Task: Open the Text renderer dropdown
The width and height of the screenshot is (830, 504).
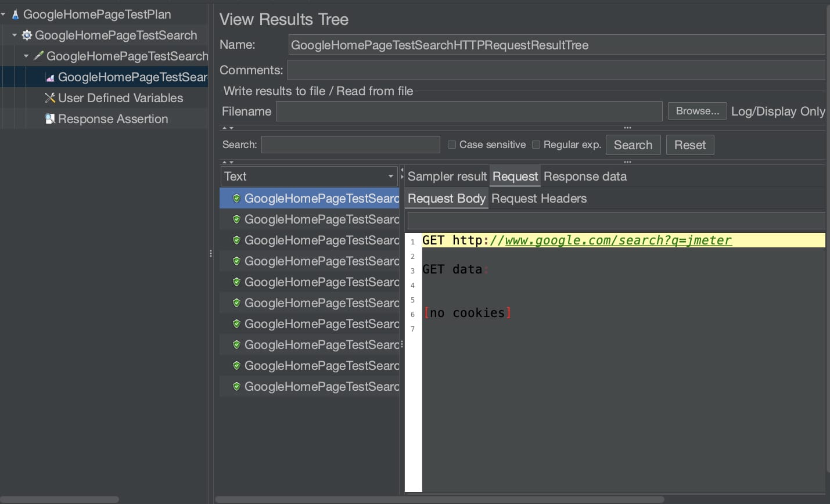Action: pyautogui.click(x=309, y=177)
